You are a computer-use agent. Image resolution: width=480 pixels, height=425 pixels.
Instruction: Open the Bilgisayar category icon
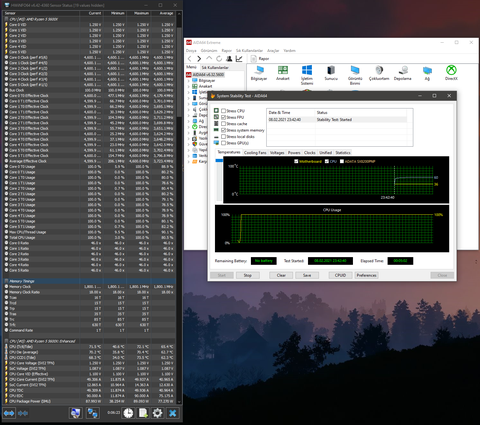[x=259, y=73]
